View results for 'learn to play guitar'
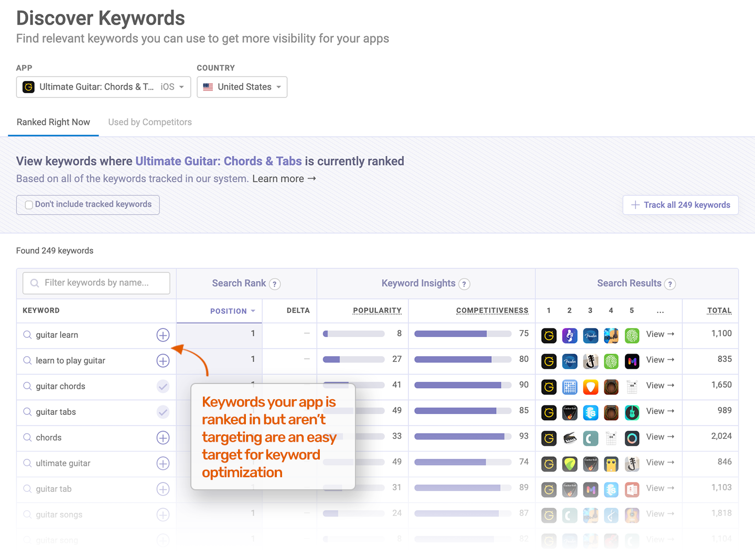 [x=660, y=360]
